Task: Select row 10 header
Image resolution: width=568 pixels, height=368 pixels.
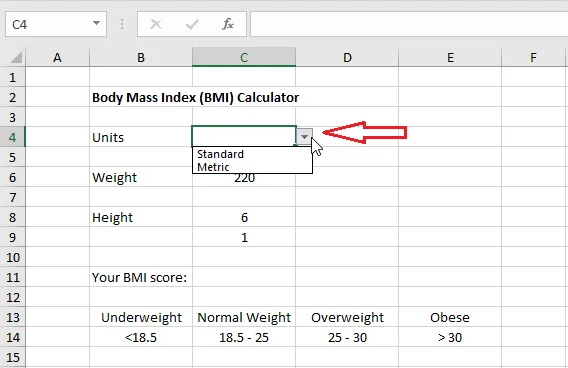Action: point(13,257)
